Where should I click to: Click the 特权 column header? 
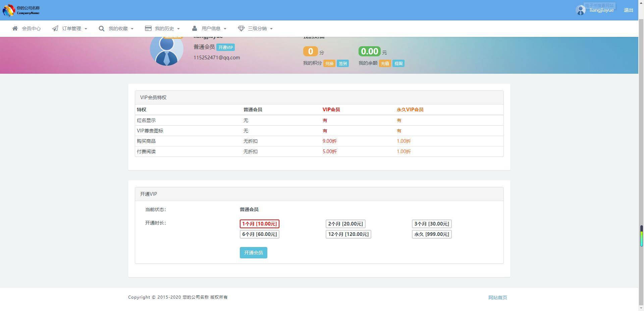[x=142, y=110]
